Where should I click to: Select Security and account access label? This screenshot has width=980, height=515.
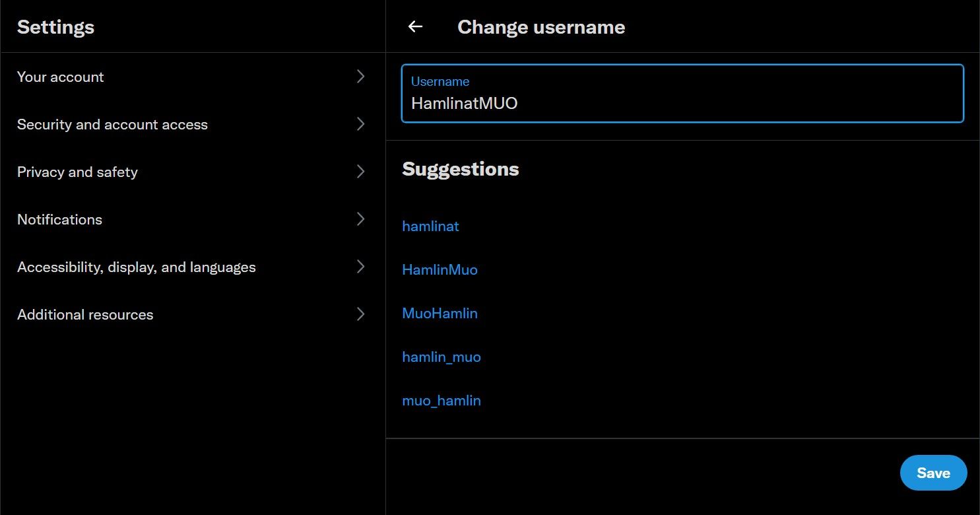[x=112, y=124]
